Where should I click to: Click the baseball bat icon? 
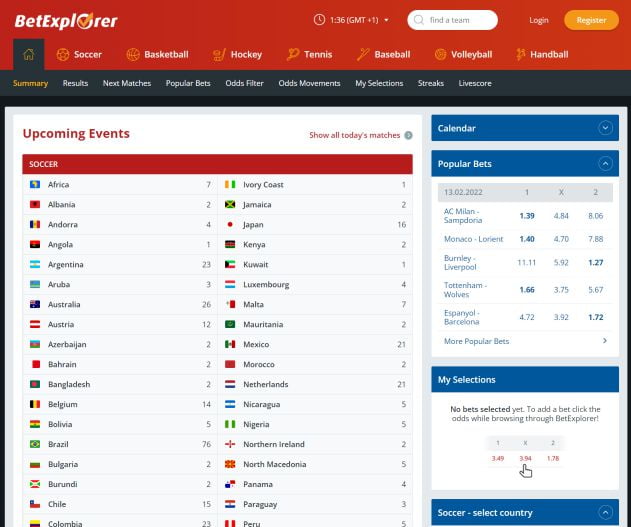[x=363, y=54]
